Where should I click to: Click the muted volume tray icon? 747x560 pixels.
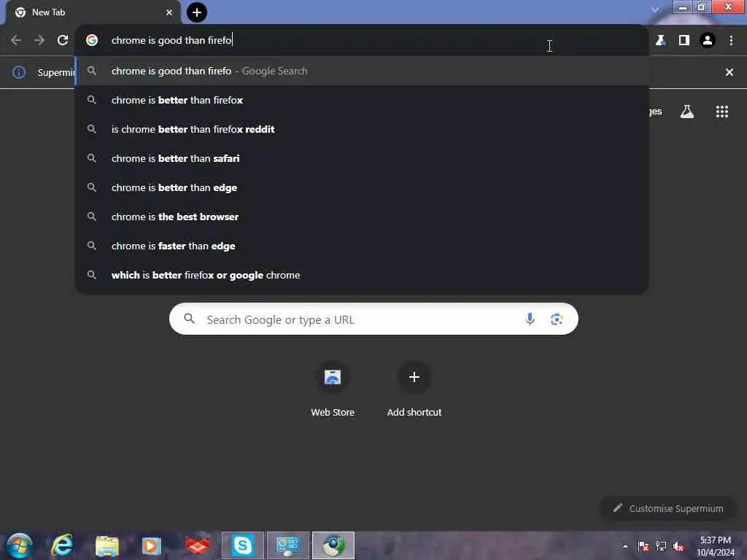(678, 546)
